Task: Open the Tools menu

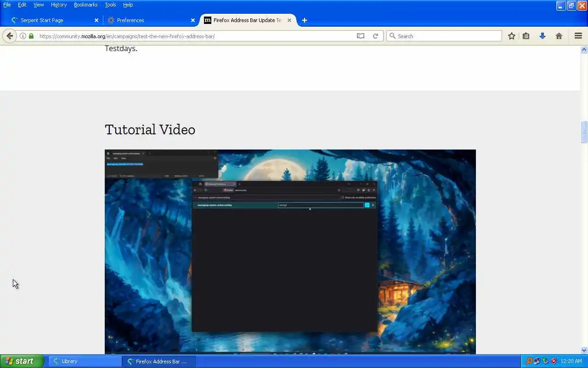Action: 110,5
